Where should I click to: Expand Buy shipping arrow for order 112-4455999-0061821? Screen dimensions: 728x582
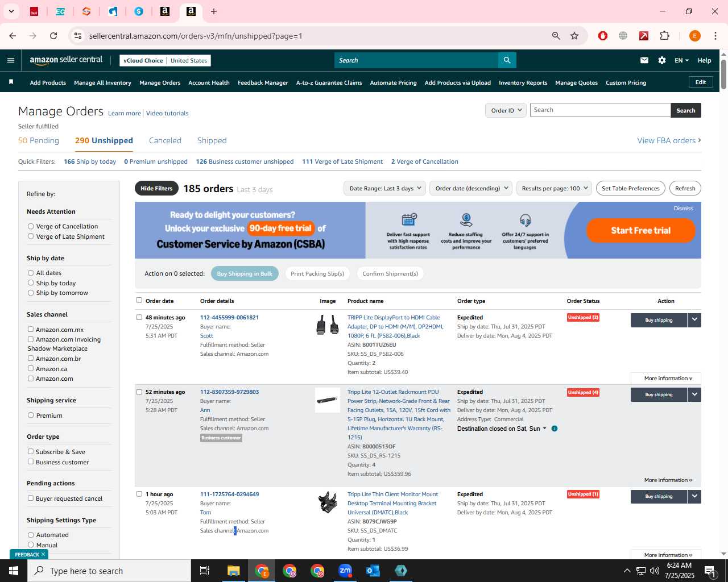click(x=694, y=320)
